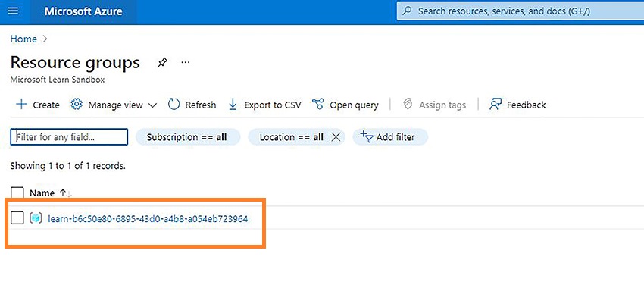Open the Location == all filter
Image resolution: width=644 pixels, height=288 pixels.
point(292,137)
